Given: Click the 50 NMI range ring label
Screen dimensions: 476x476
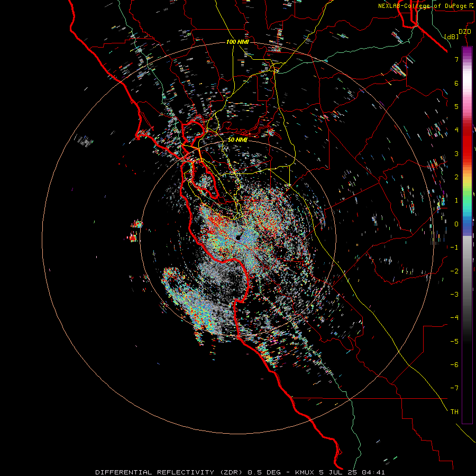Looking at the screenshot, I should (x=237, y=140).
